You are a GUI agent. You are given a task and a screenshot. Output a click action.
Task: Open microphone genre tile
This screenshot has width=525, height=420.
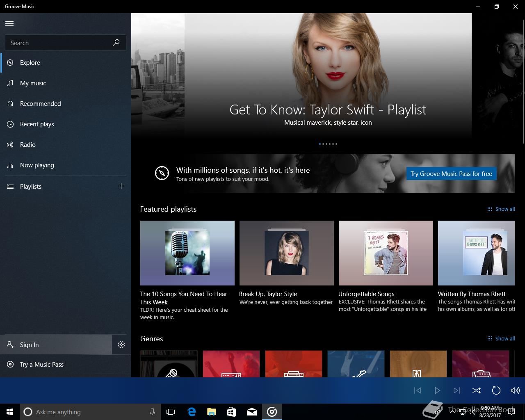[169, 364]
